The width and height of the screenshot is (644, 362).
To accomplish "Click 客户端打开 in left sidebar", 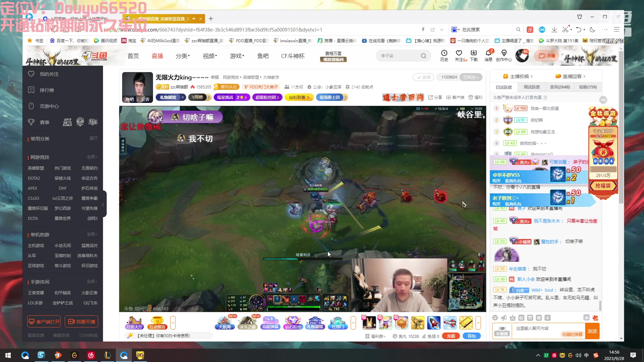I will click(44, 321).
